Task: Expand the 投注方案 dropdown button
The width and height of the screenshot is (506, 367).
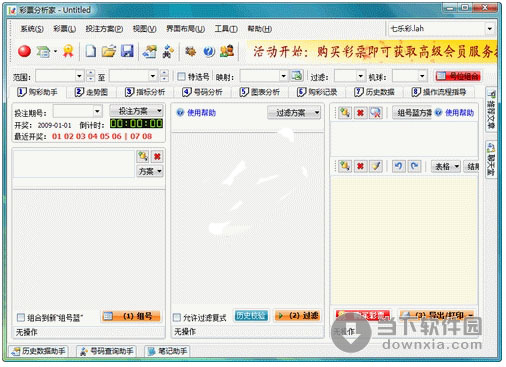Action: coord(136,111)
